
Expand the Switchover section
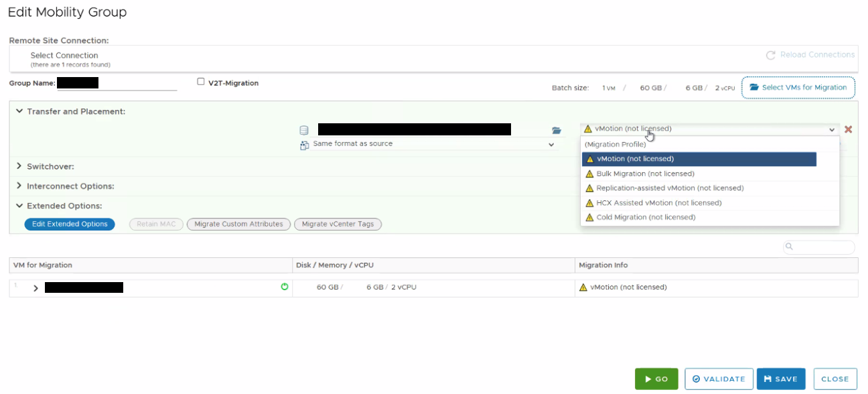19,166
